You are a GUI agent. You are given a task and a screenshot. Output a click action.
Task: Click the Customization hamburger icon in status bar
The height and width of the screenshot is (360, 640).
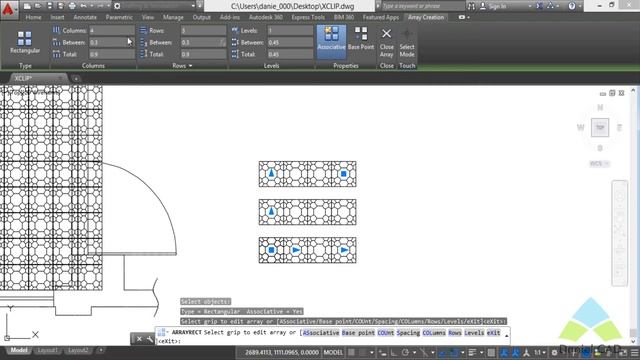click(x=634, y=353)
